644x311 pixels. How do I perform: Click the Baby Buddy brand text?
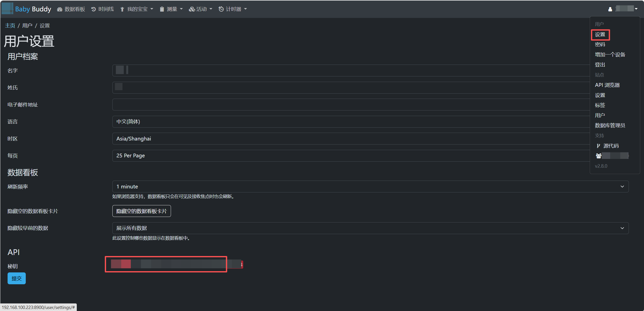(33, 9)
